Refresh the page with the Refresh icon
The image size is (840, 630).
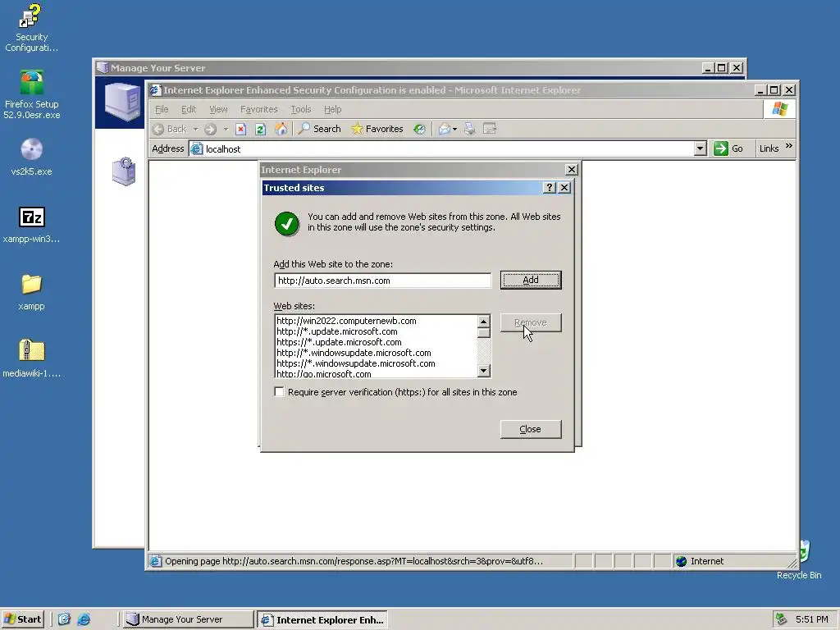260,129
